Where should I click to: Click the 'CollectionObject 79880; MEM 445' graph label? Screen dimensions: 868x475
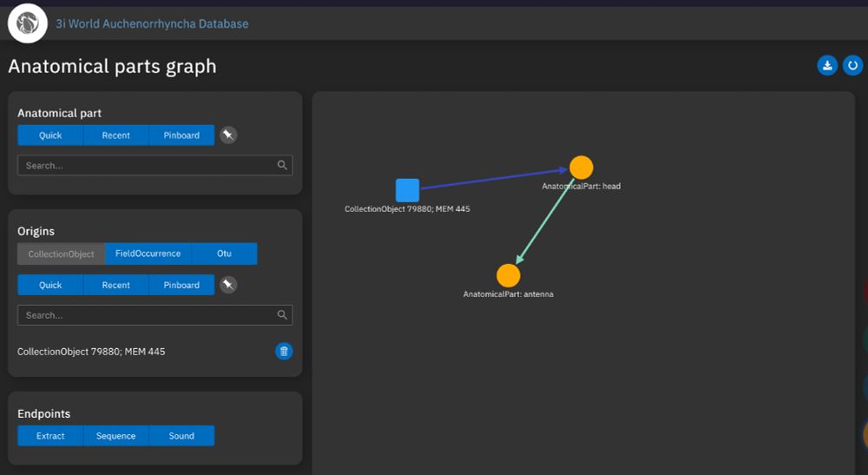tap(407, 208)
